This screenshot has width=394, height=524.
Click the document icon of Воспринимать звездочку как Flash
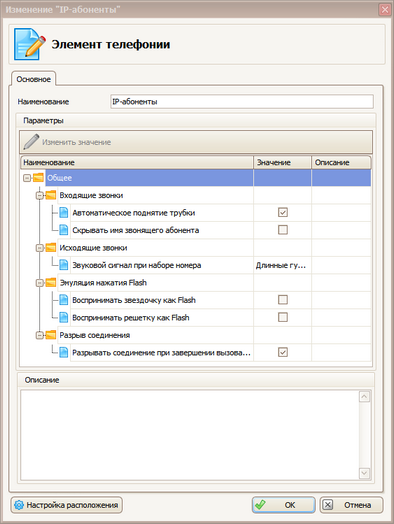click(63, 300)
